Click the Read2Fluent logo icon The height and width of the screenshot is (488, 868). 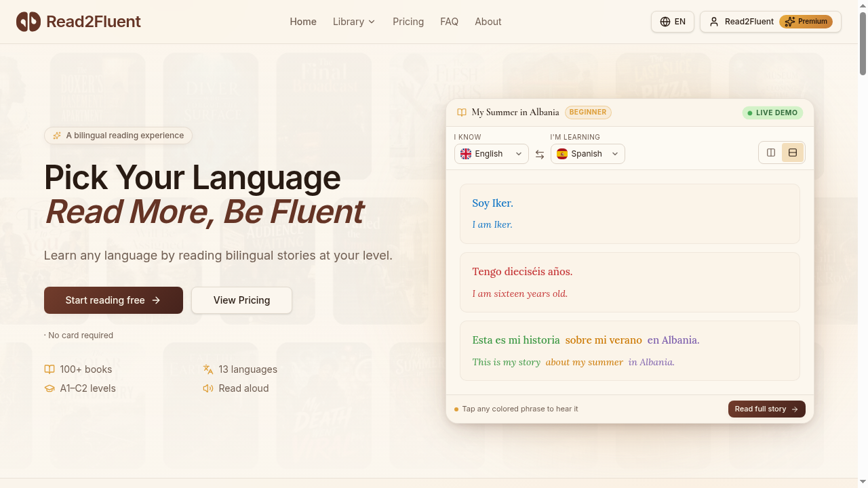tap(28, 22)
